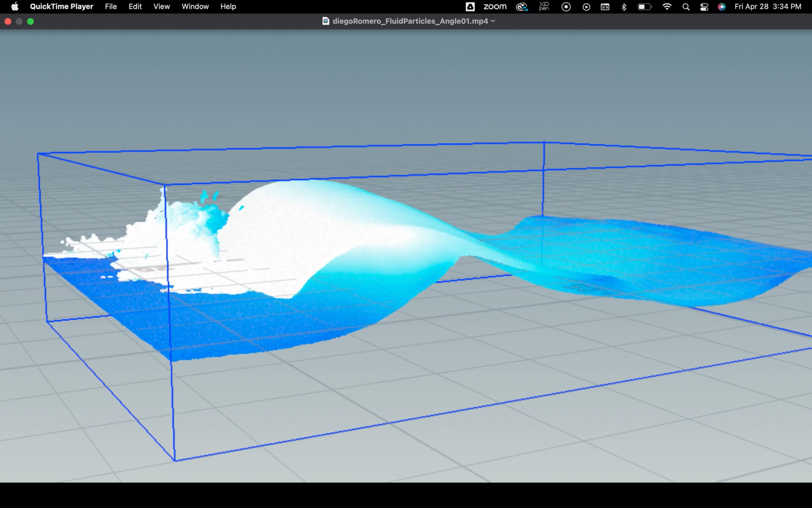
Task: Click the battery indicator to view power status
Action: tap(644, 6)
